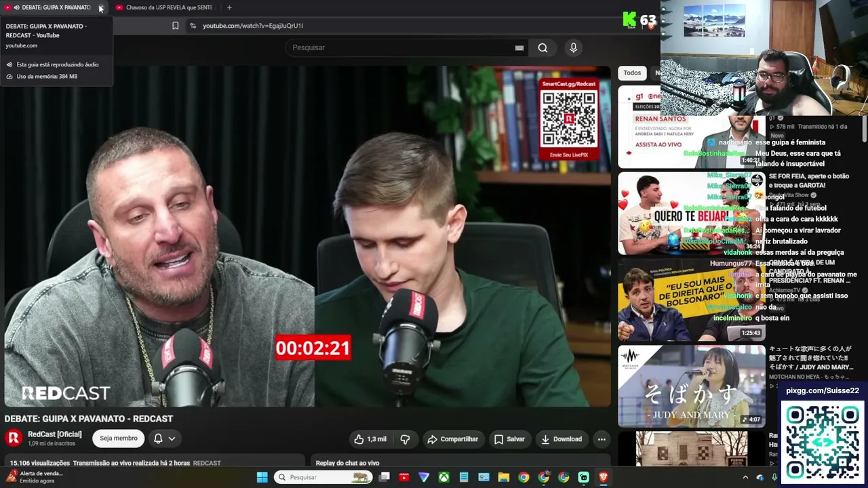Open the QUERO TE BEIJAR video thumbnail
Viewport: 868px width, 488px height.
point(692,213)
